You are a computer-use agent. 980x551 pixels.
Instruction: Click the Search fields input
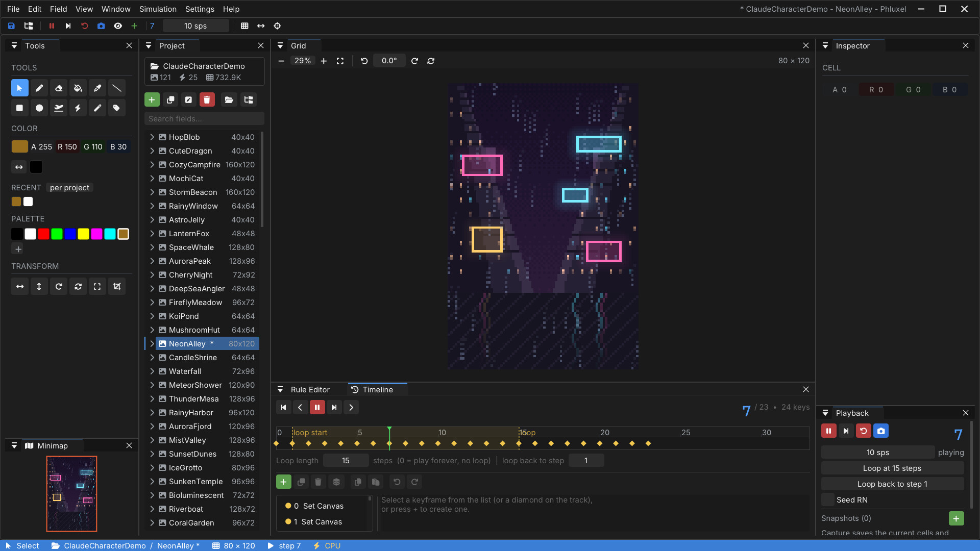[x=204, y=119]
